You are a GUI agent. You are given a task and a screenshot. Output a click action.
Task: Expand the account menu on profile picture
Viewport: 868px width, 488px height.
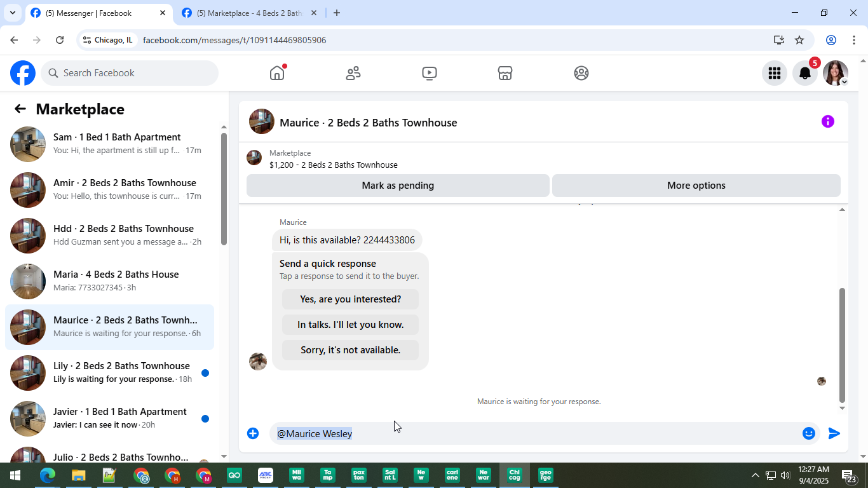click(844, 82)
